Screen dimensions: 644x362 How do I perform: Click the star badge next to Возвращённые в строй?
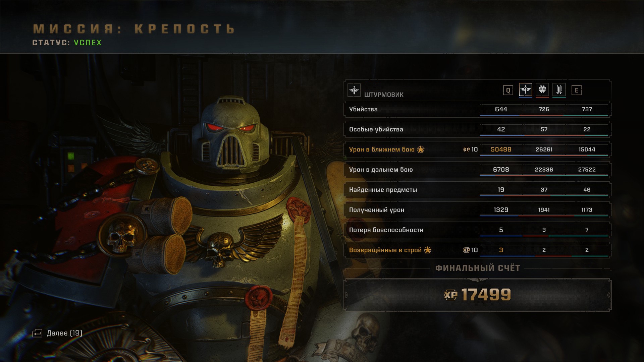click(x=428, y=250)
